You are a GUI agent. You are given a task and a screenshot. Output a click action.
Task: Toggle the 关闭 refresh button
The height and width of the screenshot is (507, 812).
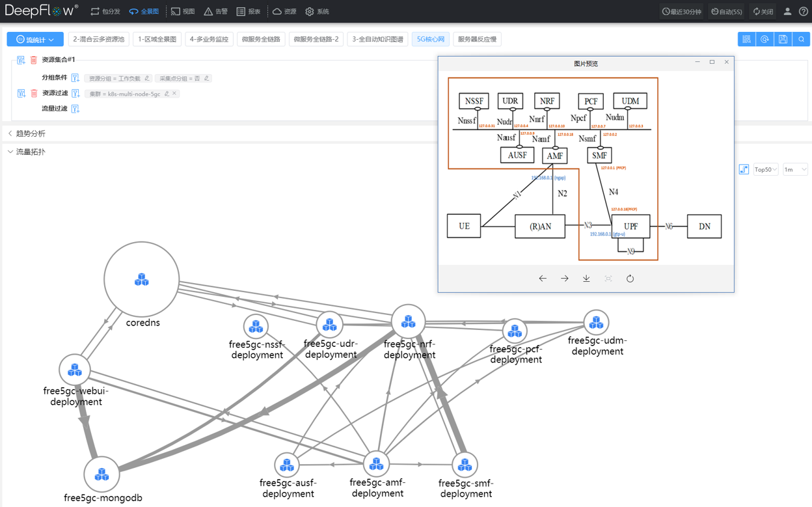coord(763,12)
